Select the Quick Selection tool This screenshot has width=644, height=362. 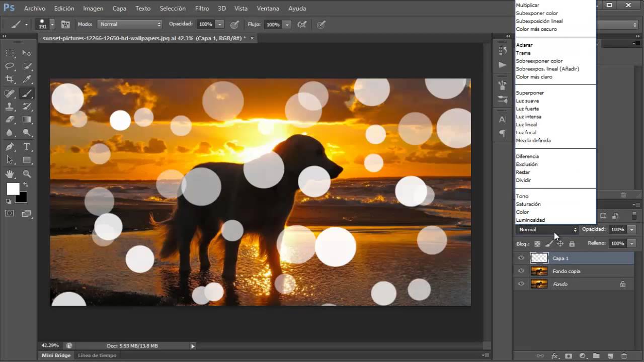[27, 66]
